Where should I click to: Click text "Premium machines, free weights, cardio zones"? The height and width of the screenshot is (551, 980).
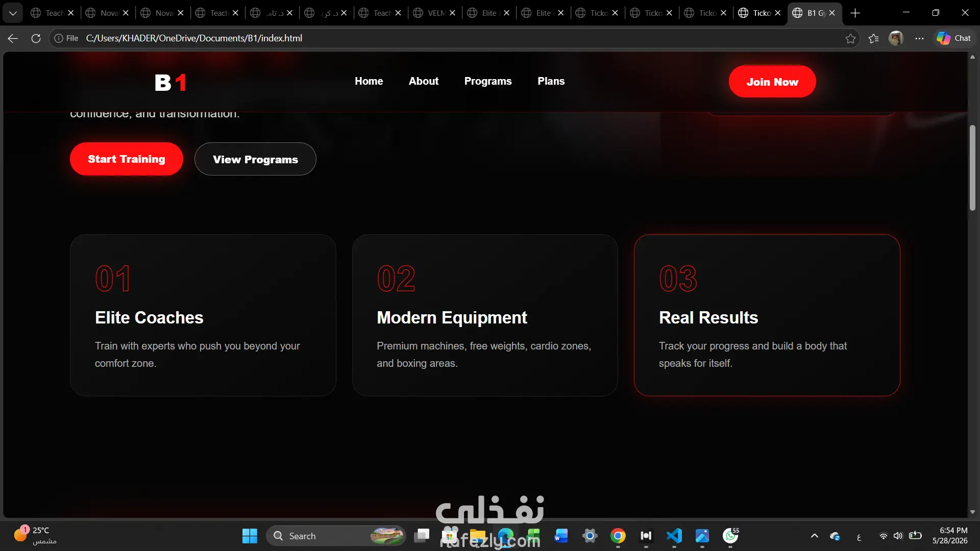tap(483, 346)
